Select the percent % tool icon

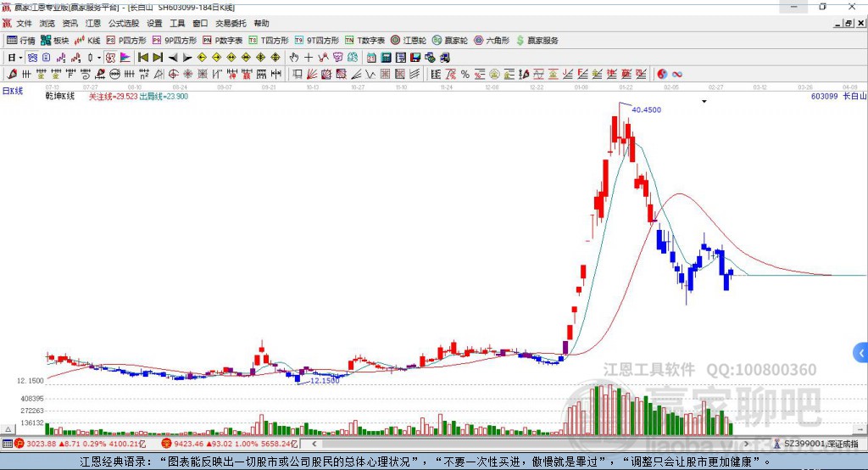(465, 75)
